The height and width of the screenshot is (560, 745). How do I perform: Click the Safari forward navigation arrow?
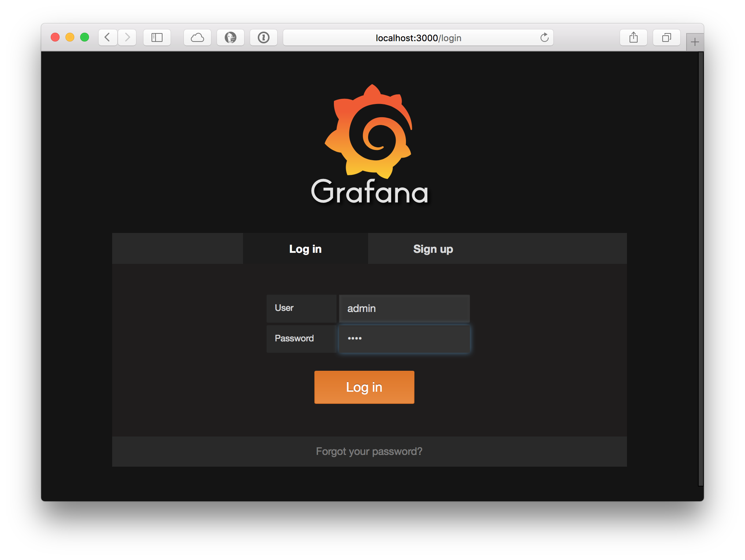tap(127, 37)
